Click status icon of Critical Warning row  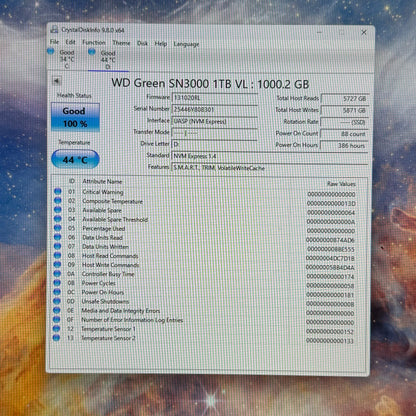coord(58,191)
